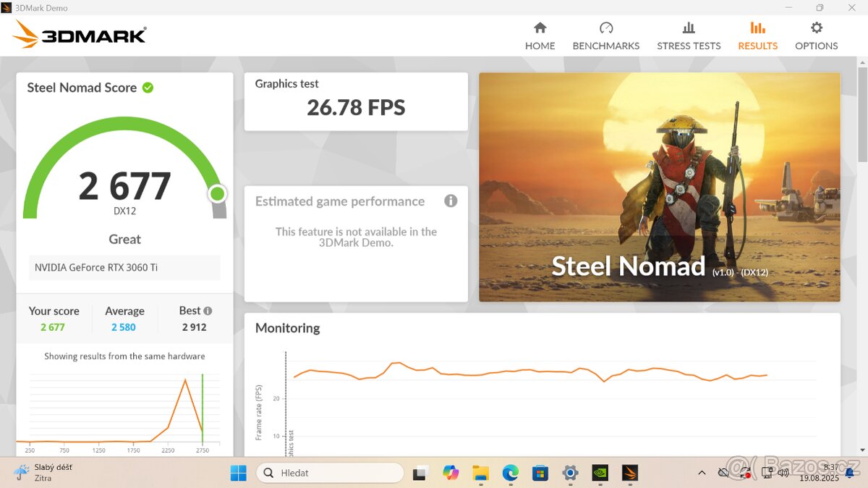This screenshot has width=868, height=488.
Task: Switch to the Results tab
Action: [x=757, y=35]
